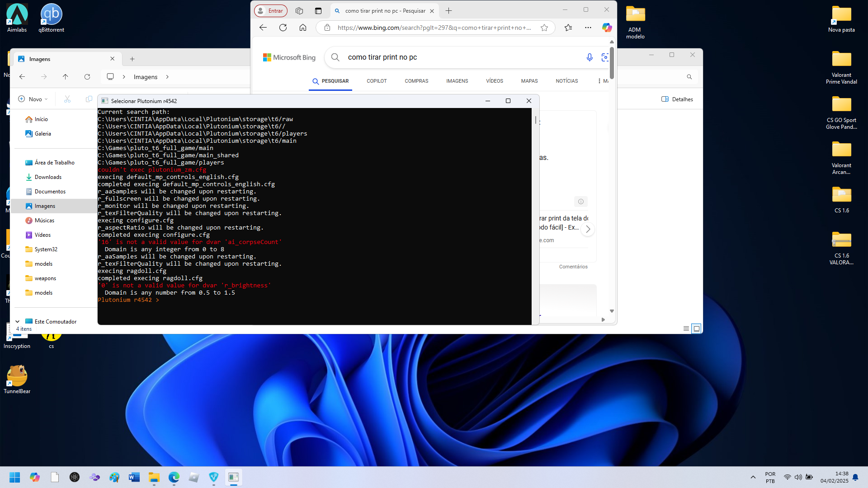Click Bing voice search microphone

[x=590, y=57]
